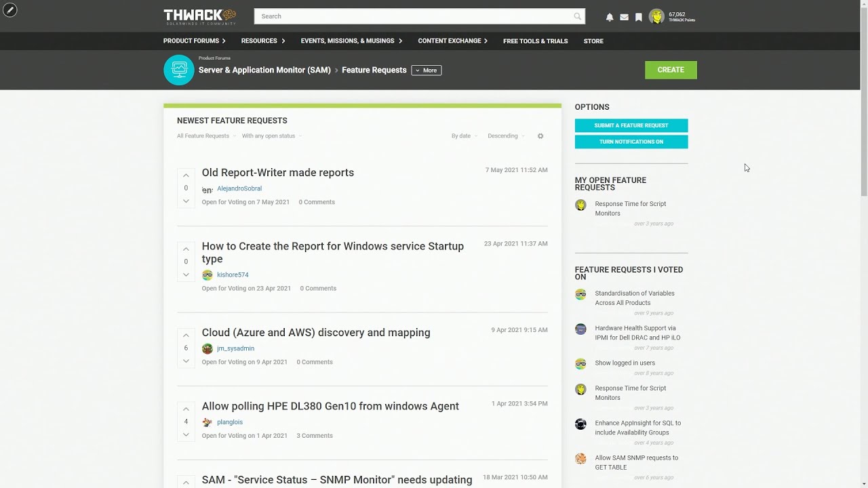Downvote Windows service Startup type request
This screenshot has width=868, height=488.
tap(186, 274)
